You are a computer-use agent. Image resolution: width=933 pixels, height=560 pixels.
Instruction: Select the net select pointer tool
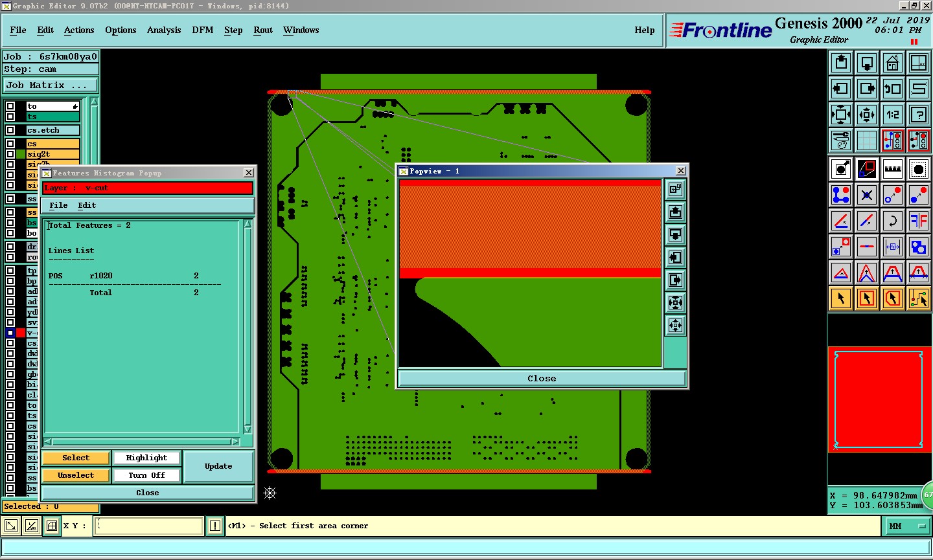click(919, 298)
